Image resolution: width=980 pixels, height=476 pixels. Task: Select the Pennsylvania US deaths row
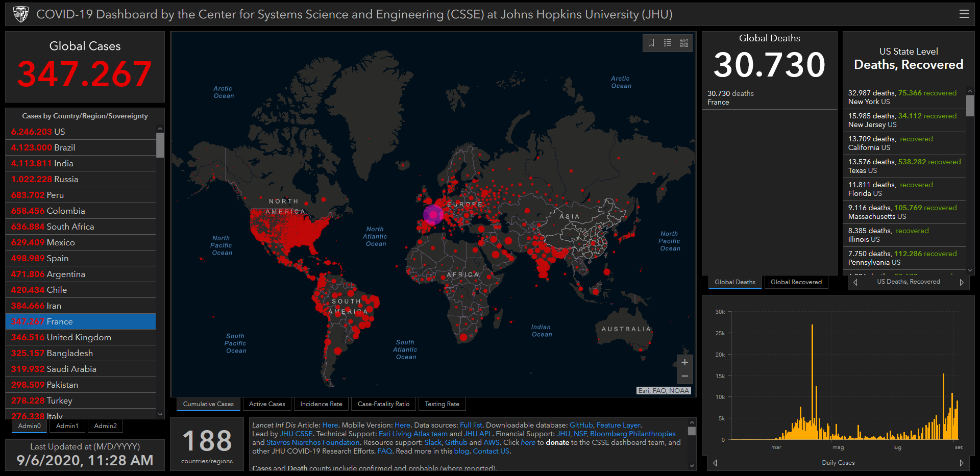pos(904,258)
